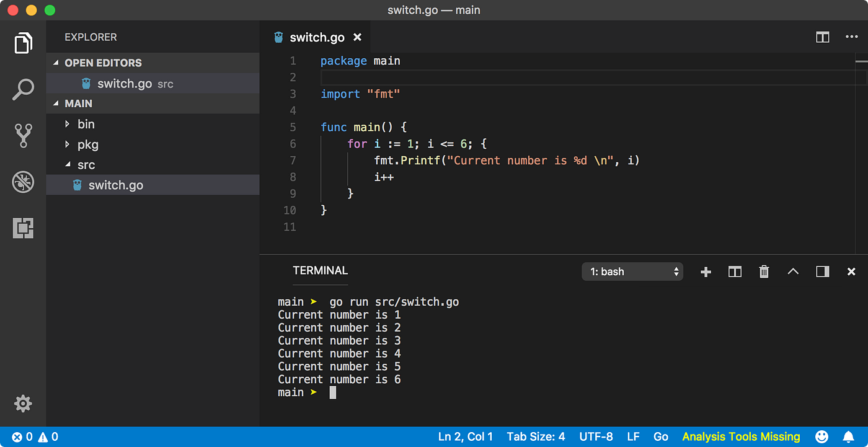Open the Debug view icon
The height and width of the screenshot is (447, 868).
pos(23,182)
